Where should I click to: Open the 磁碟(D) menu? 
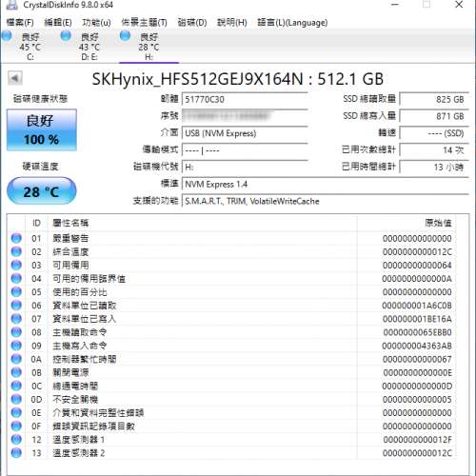[192, 23]
